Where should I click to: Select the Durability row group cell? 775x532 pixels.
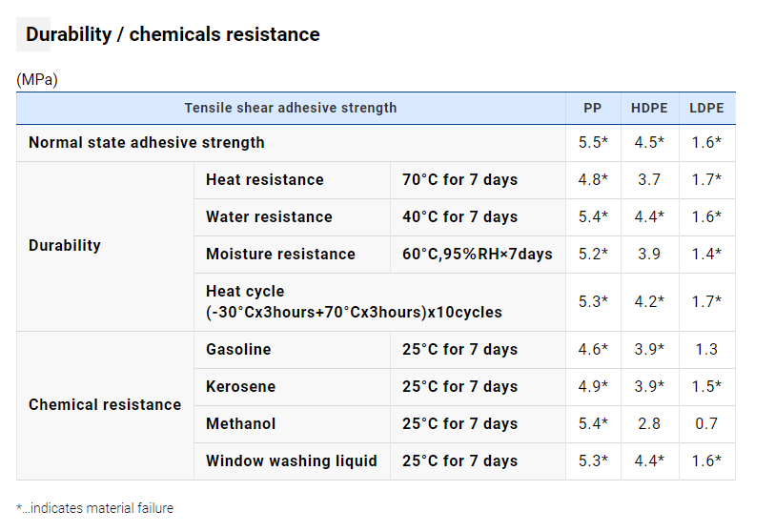pyautogui.click(x=65, y=245)
